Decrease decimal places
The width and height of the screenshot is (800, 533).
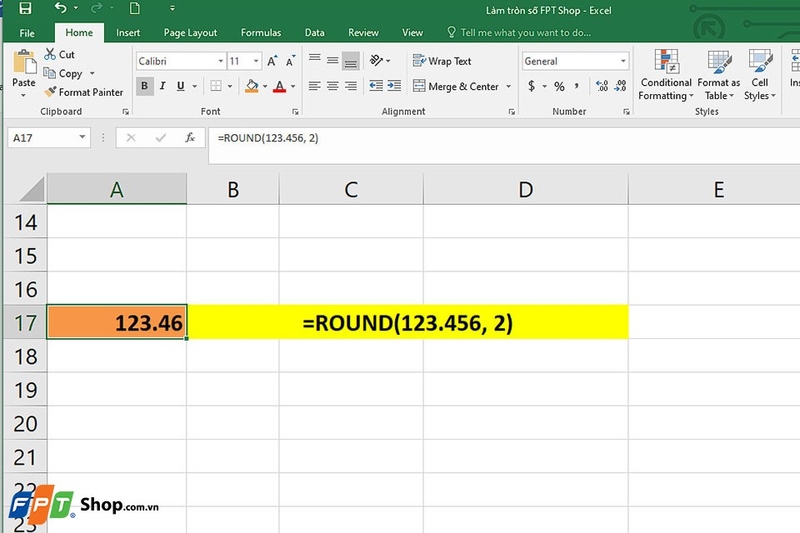[x=620, y=86]
